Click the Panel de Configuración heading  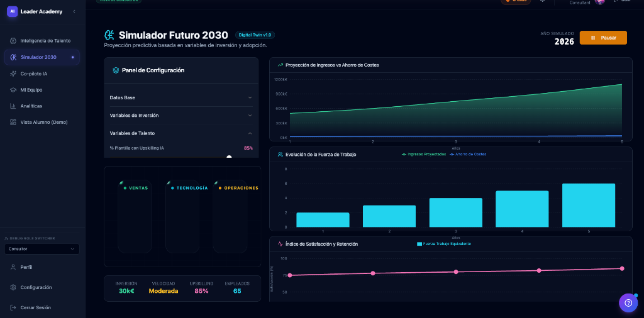click(153, 70)
